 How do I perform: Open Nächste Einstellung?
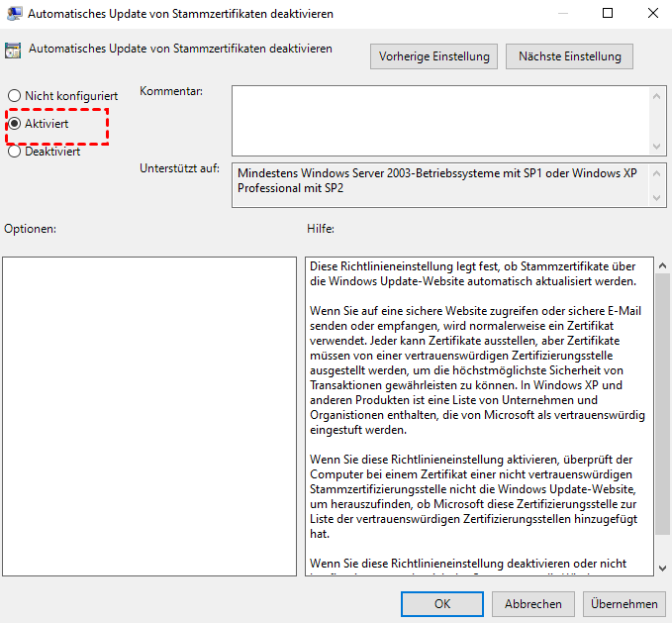pos(569,56)
